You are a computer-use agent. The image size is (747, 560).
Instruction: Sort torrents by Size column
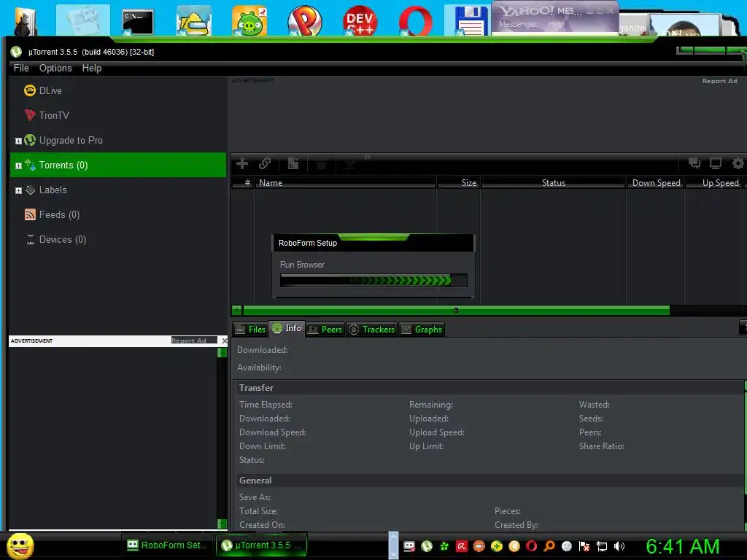click(x=458, y=182)
